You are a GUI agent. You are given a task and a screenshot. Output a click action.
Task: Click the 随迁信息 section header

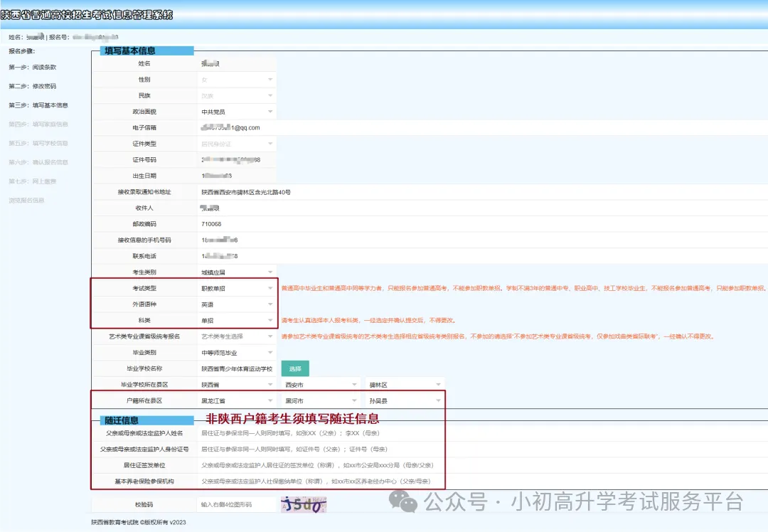(x=147, y=420)
